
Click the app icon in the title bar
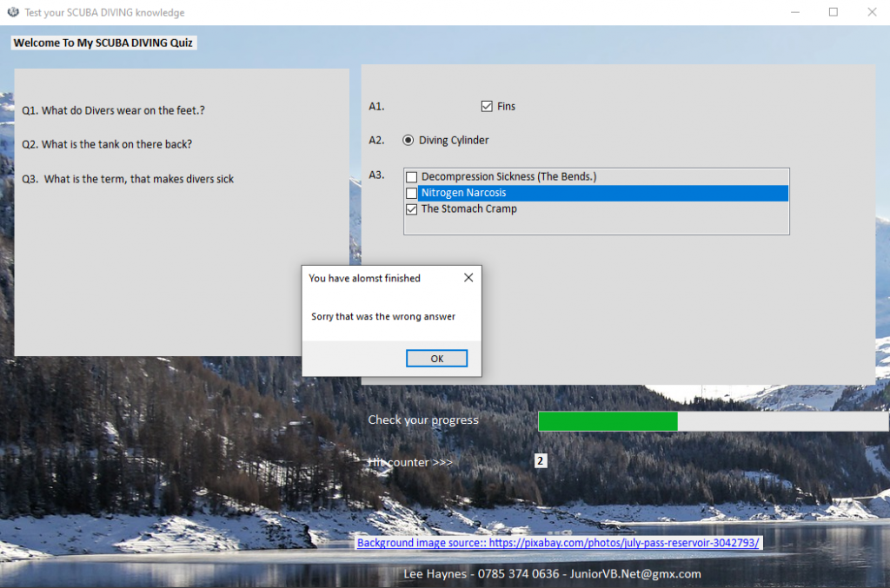click(x=13, y=12)
